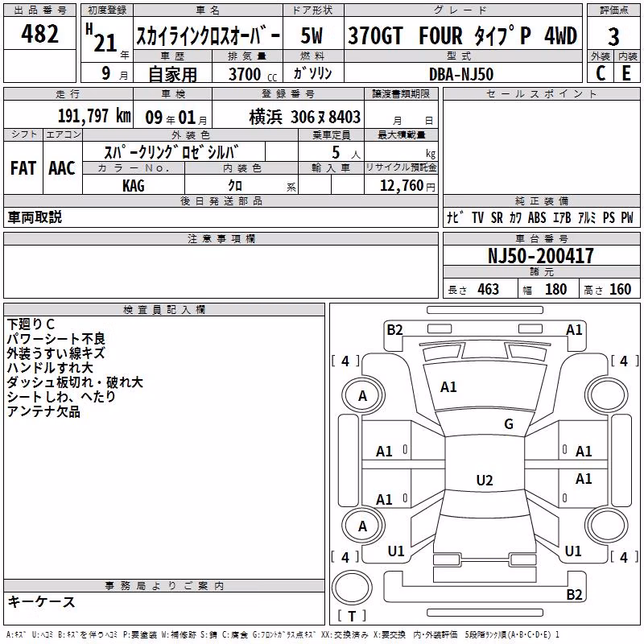Click A1 mark on the hood
Image resolution: width=644 pixels, height=644 pixels.
click(x=448, y=387)
